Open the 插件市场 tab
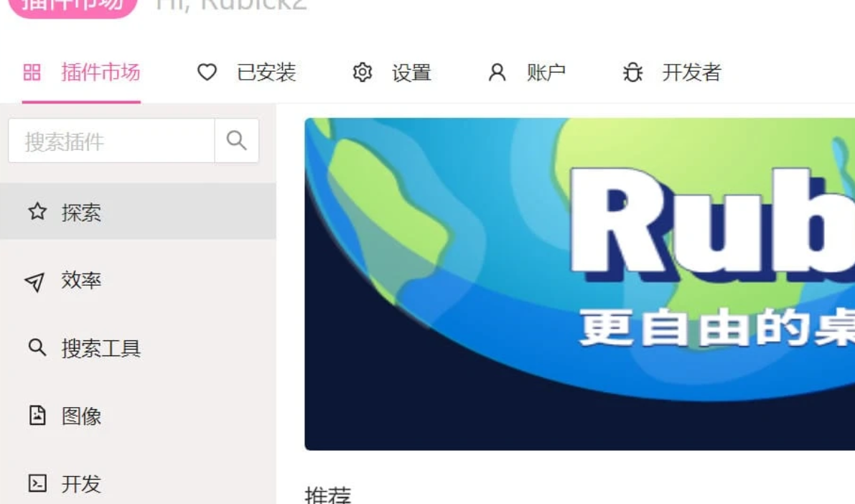The height and width of the screenshot is (504, 855). pos(81,72)
